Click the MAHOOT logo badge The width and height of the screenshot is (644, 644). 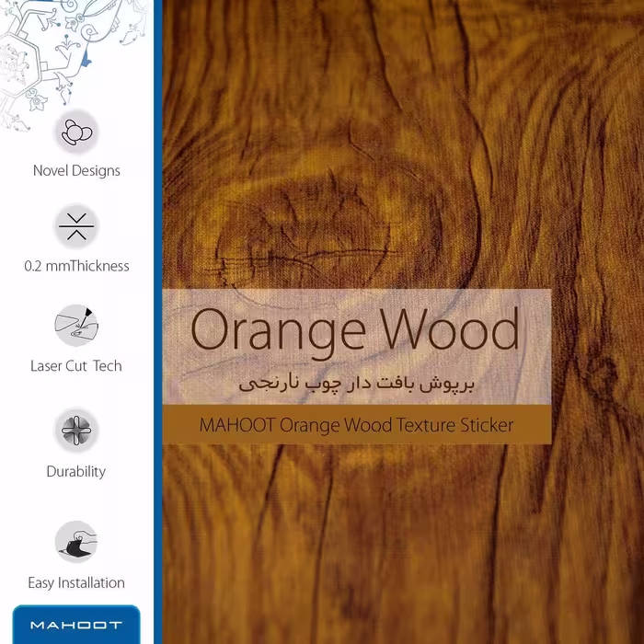[76, 625]
